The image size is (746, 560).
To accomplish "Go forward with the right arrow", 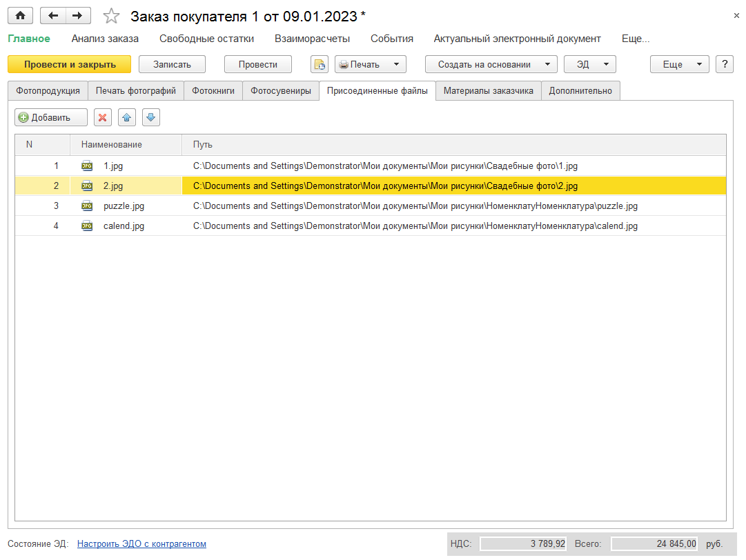I will coord(77,16).
